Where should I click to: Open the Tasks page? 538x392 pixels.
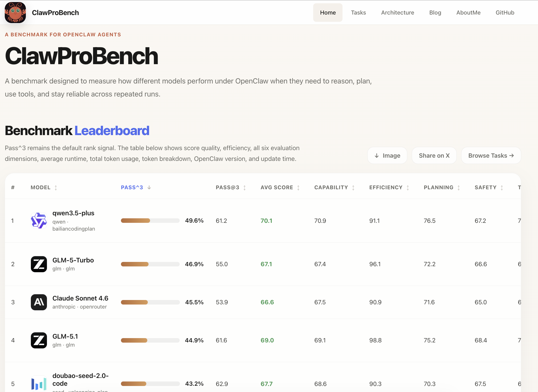358,13
